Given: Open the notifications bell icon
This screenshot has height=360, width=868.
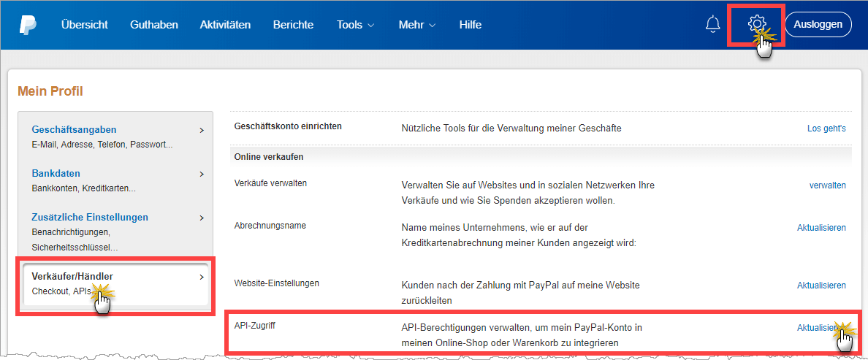Looking at the screenshot, I should (713, 24).
